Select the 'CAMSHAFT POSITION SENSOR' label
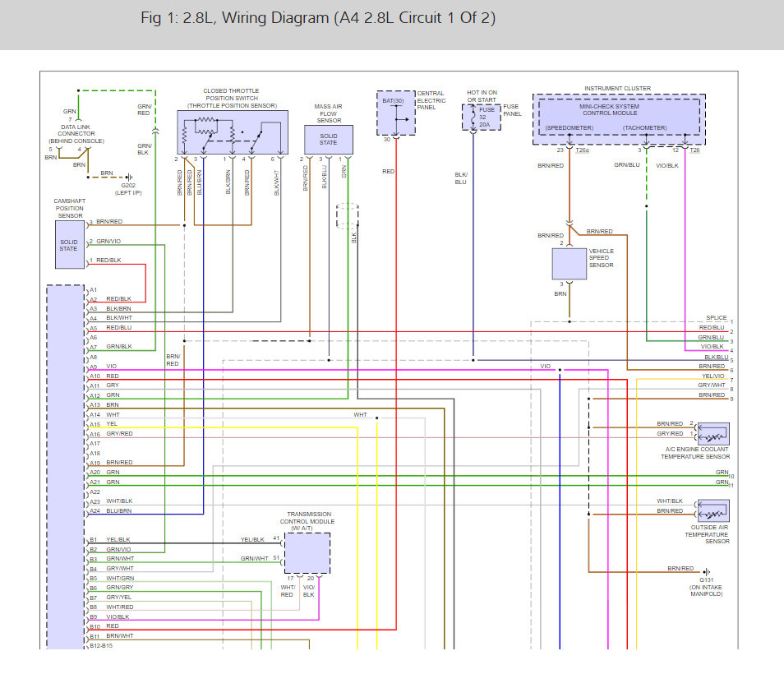This screenshot has width=784, height=674. click(x=70, y=209)
